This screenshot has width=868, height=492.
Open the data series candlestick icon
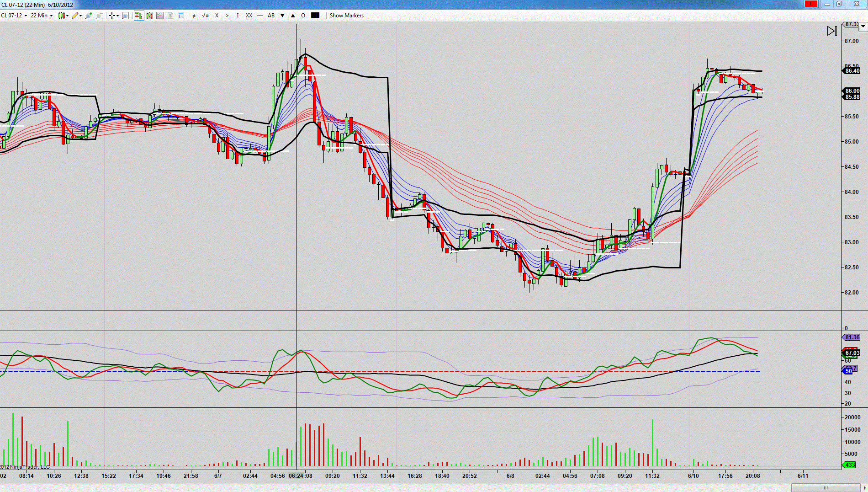[149, 16]
